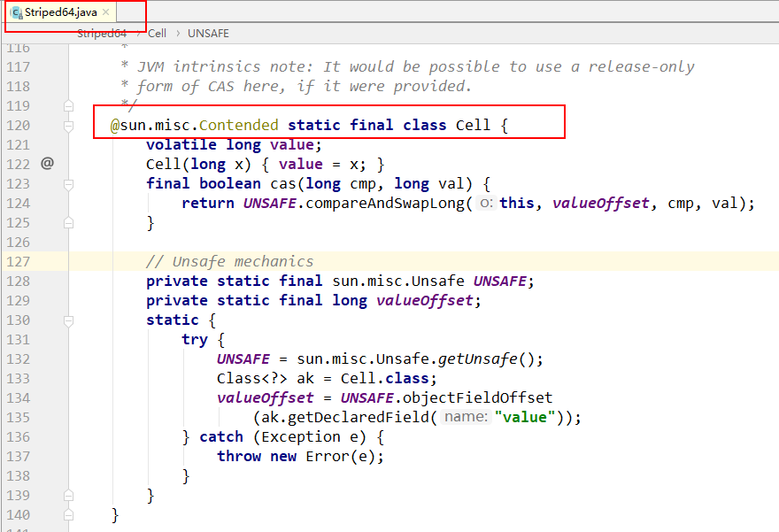Click line number 120 in the gutter
The height and width of the screenshot is (532, 779).
point(19,125)
